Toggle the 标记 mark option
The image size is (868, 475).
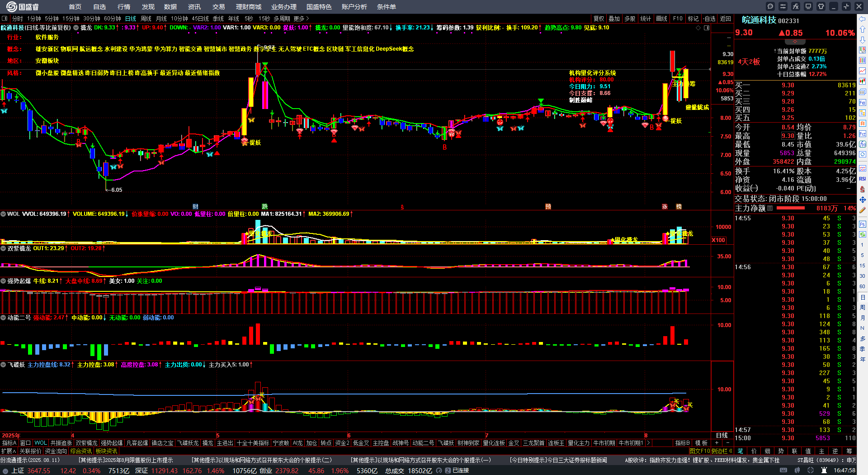pyautogui.click(x=693, y=19)
